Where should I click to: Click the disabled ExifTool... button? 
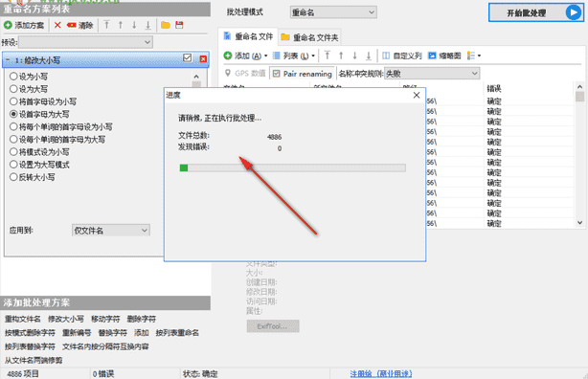point(273,325)
